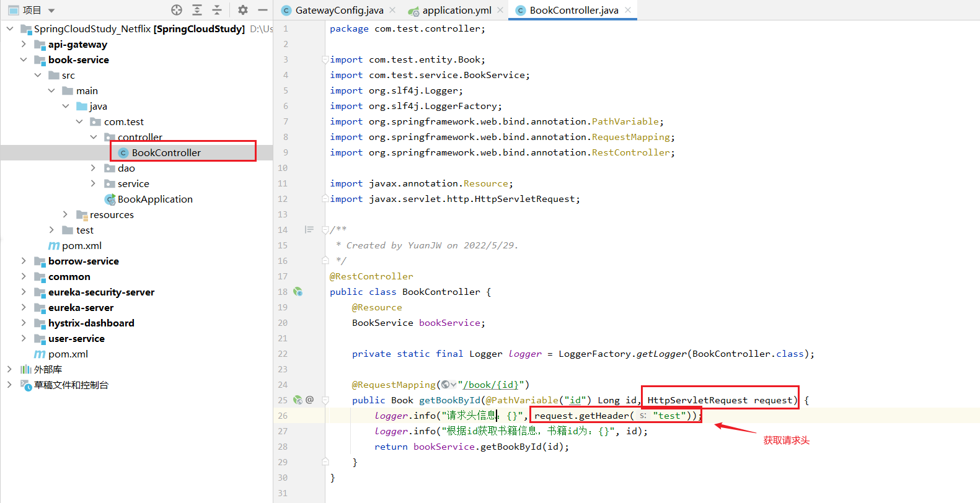Hide the project panel with minus icon

point(263,10)
